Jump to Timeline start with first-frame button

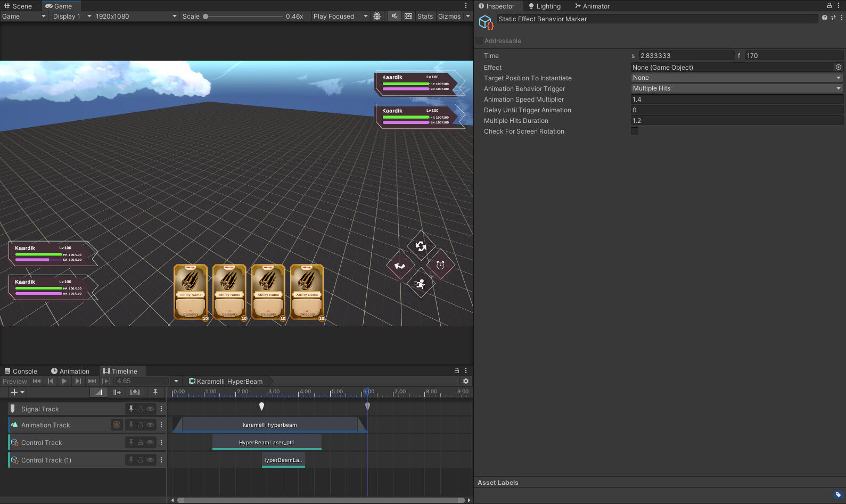coord(37,381)
